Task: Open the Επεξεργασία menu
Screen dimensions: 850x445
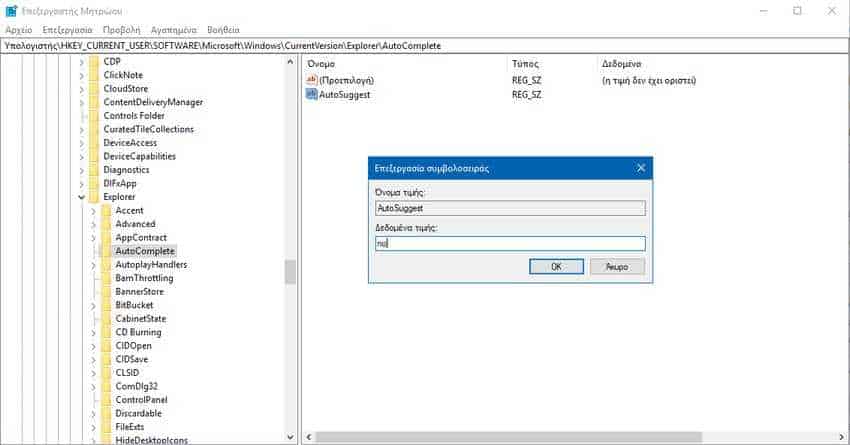Action: coord(68,30)
